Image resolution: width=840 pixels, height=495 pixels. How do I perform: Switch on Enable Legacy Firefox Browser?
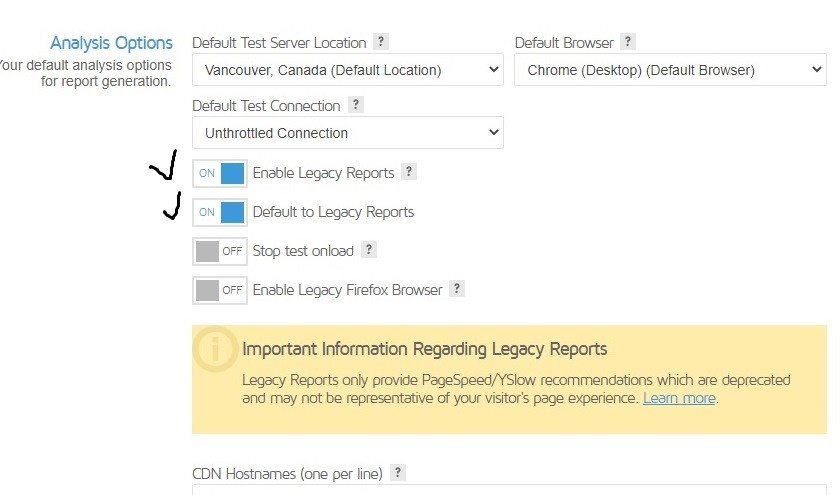coord(220,290)
